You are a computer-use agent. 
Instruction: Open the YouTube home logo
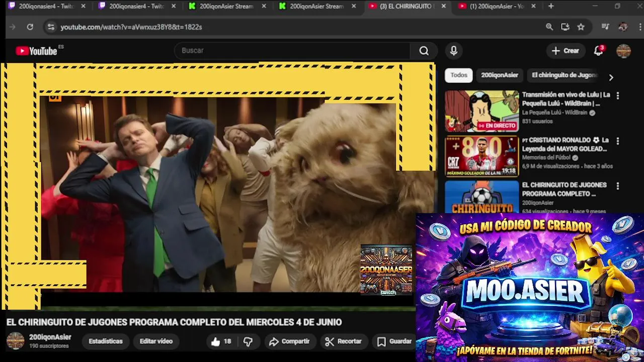coord(36,51)
